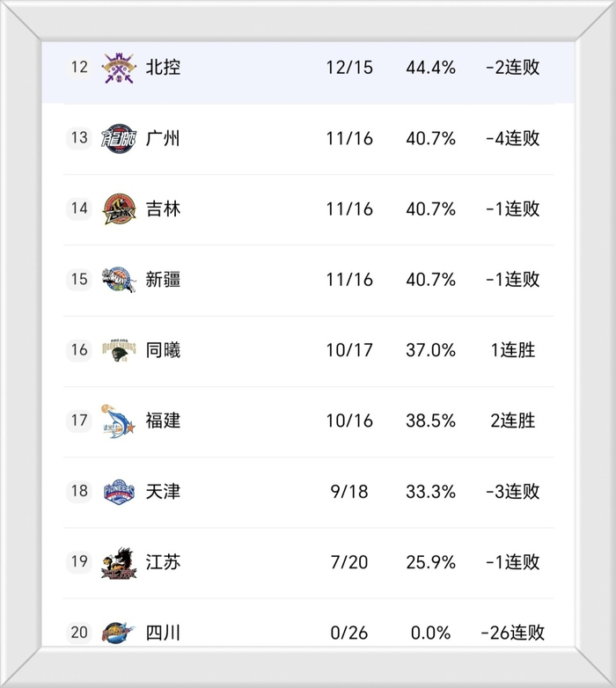Click rank badge number 16
The image size is (616, 688).
point(79,350)
